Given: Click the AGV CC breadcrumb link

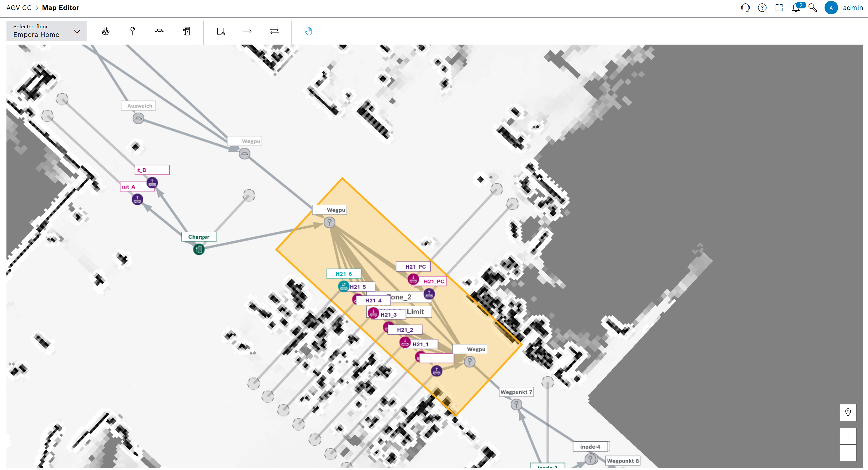Looking at the screenshot, I should pos(19,8).
